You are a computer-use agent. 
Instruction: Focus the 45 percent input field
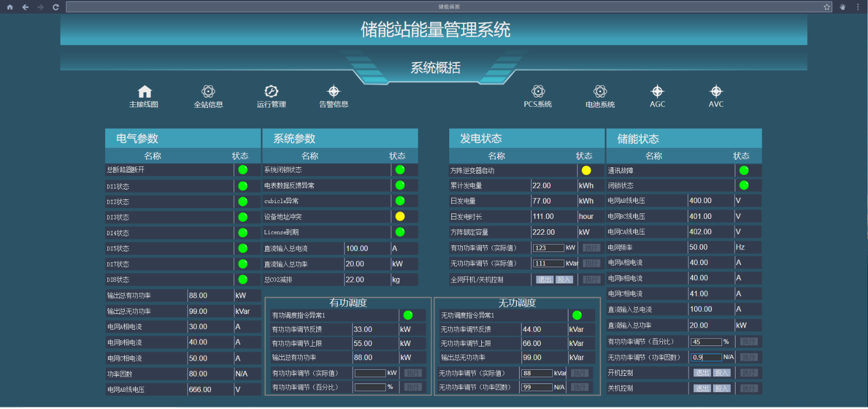pyautogui.click(x=706, y=342)
